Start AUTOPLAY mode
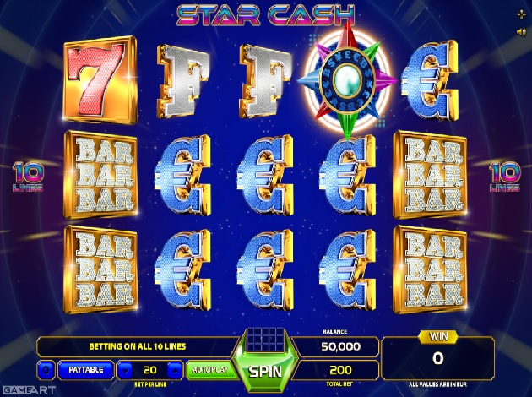The height and width of the screenshot is (397, 532). coord(210,370)
